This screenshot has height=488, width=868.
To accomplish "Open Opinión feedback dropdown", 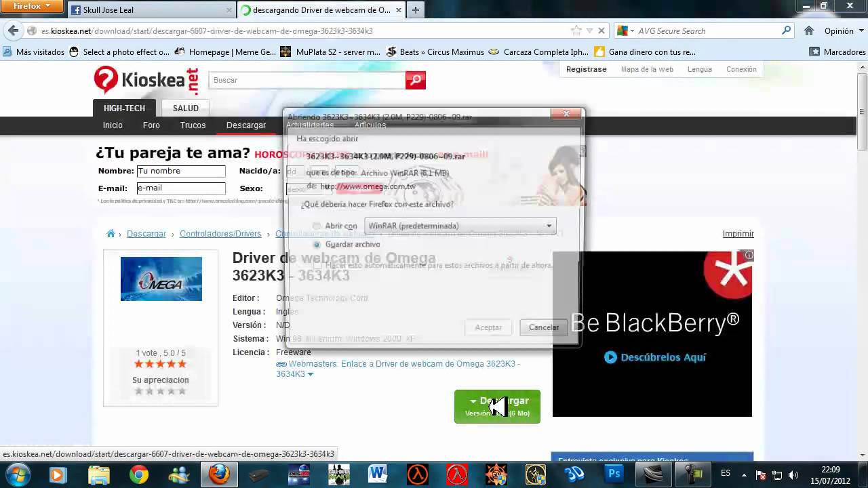I will click(x=843, y=30).
